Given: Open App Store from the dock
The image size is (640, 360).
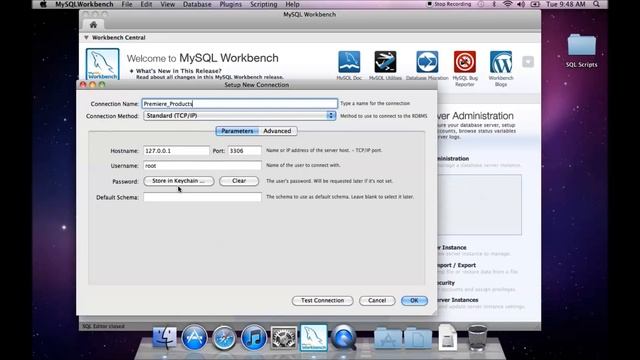Looking at the screenshot, I should [x=194, y=338].
